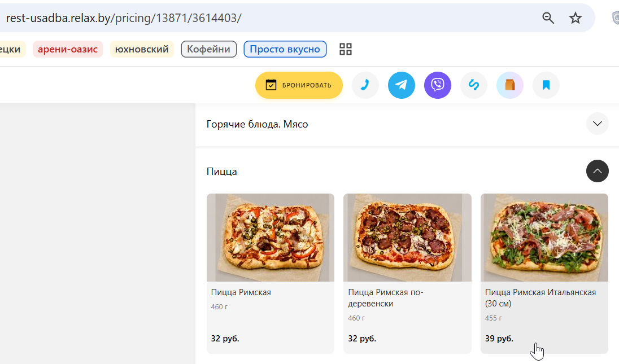Open the Telegram contact icon
Screen dimensions: 619x364
tap(402, 85)
